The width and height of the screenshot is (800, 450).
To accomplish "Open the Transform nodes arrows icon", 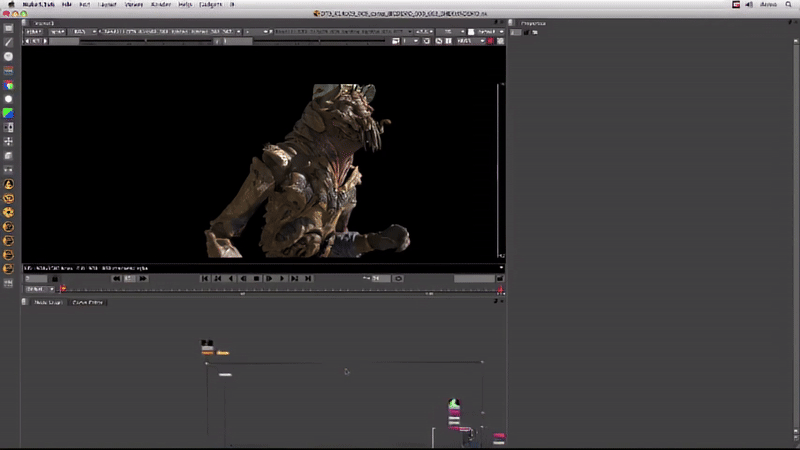I will pos(9,142).
